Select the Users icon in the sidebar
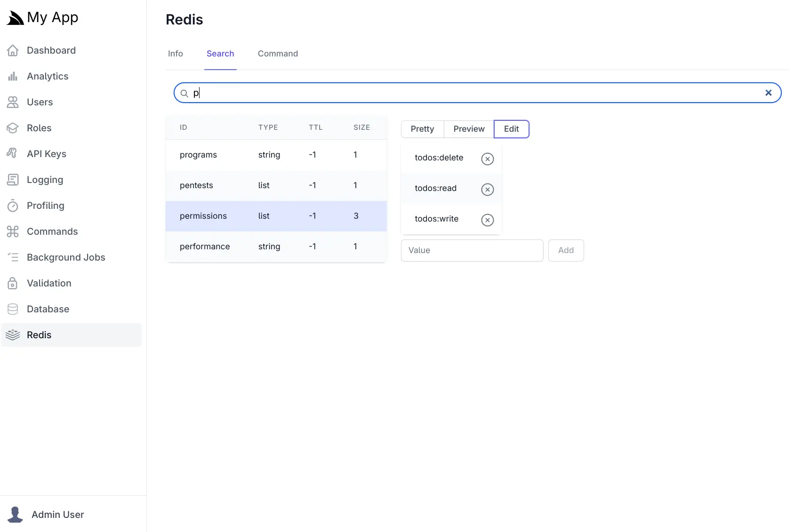This screenshot has height=532, width=802. (x=13, y=102)
